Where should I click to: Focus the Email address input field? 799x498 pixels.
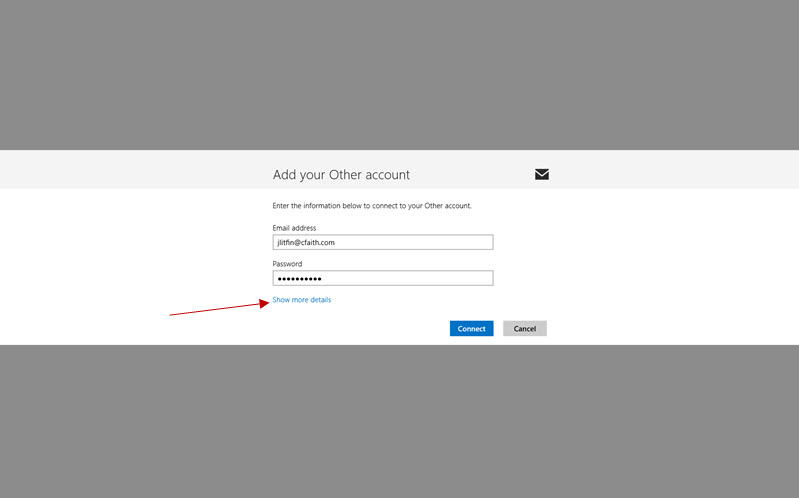click(383, 242)
